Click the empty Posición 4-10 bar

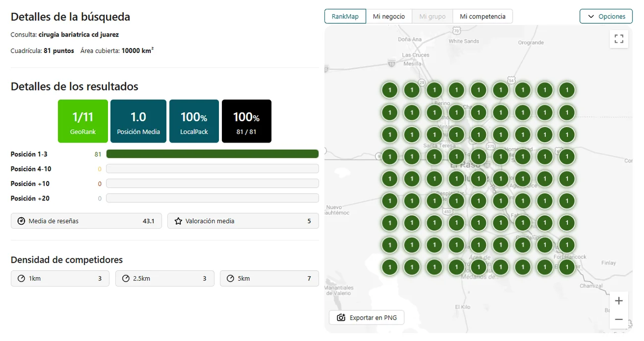(213, 169)
